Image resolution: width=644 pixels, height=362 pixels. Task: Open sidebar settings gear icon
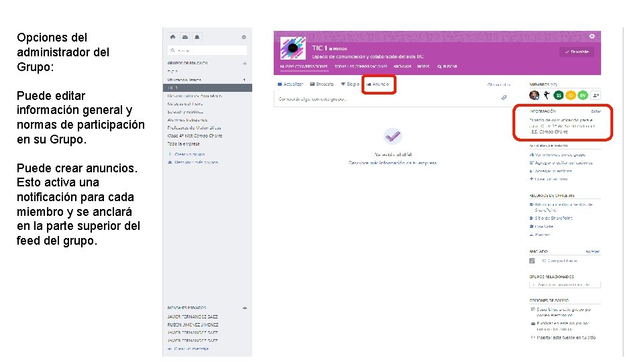244,37
